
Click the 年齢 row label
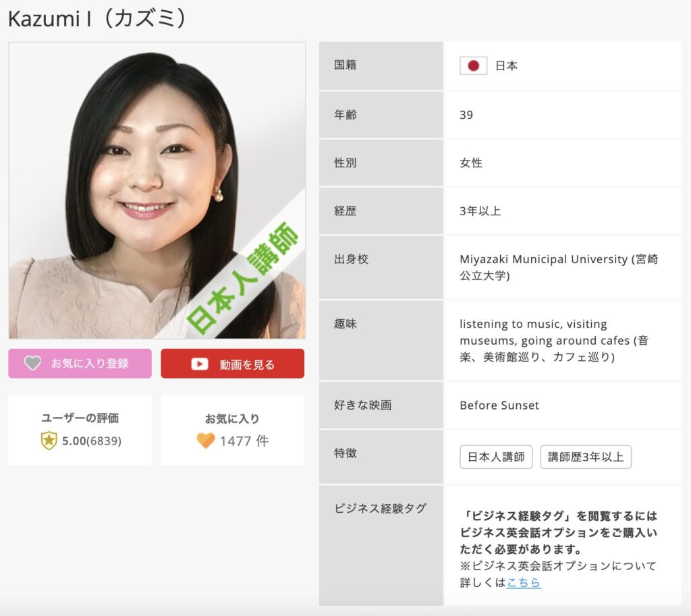pos(345,115)
